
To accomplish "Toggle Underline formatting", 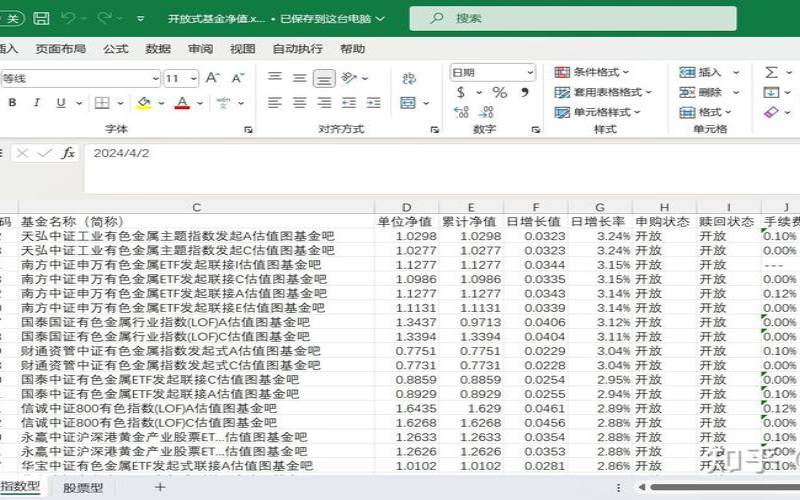I will tap(61, 103).
